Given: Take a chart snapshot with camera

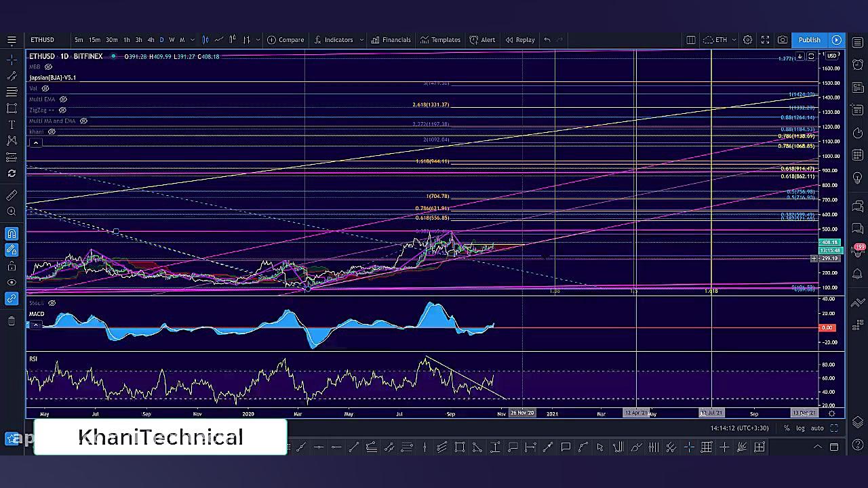Looking at the screenshot, I should (783, 40).
